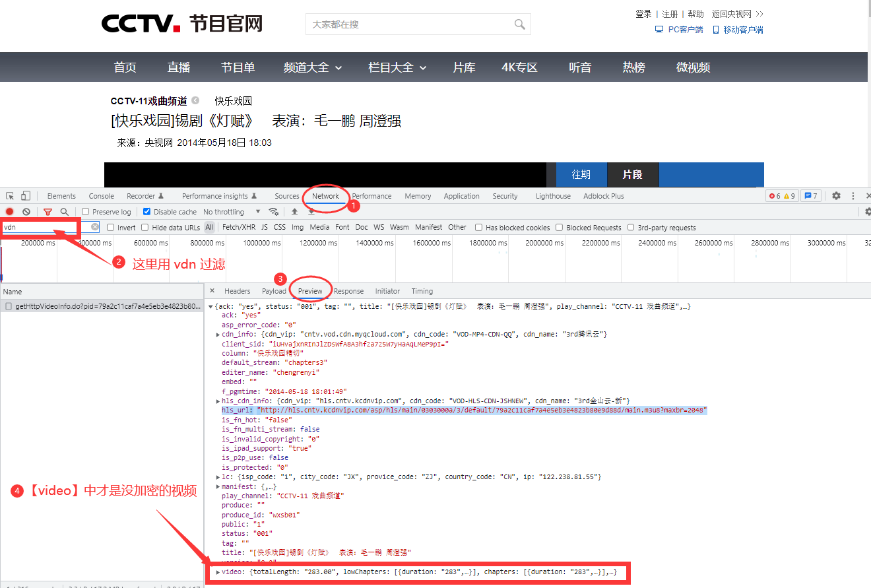Toggle the network filter funnel icon
Viewport: 871px width, 588px height.
[x=48, y=212]
